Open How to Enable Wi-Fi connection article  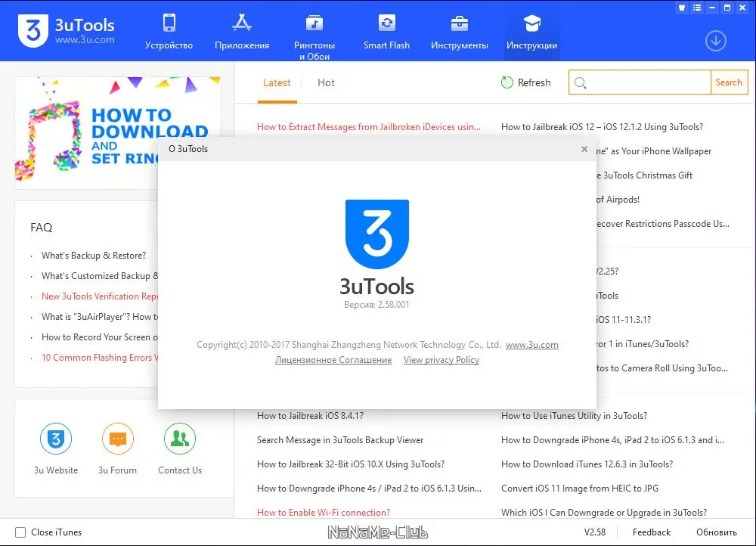pyautogui.click(x=324, y=512)
